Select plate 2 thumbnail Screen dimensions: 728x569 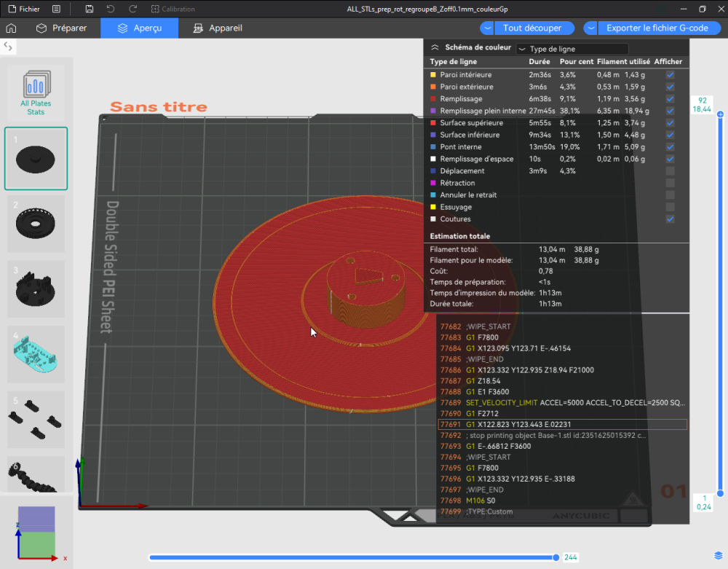click(x=36, y=224)
